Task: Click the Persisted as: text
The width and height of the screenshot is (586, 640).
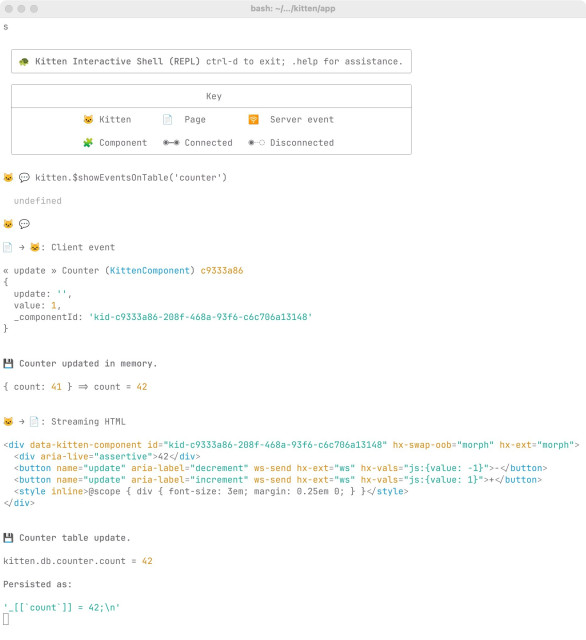Action: (38, 584)
